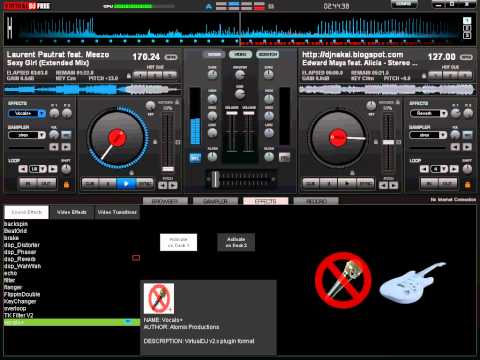Select previous sample on right sampler
Screen dimensions: 480x360
(x=455, y=147)
